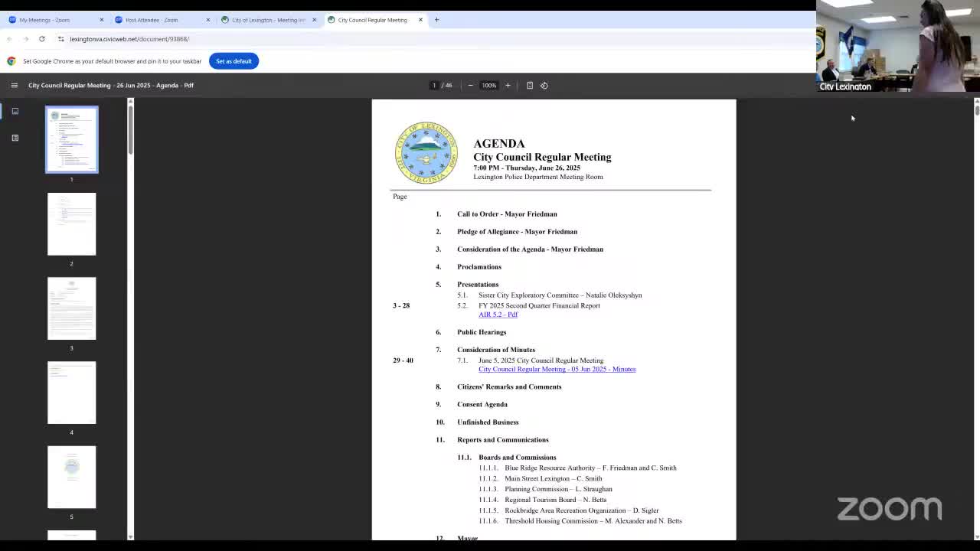Zoom in on the PDF
This screenshot has height=551, width=980.
[x=508, y=85]
